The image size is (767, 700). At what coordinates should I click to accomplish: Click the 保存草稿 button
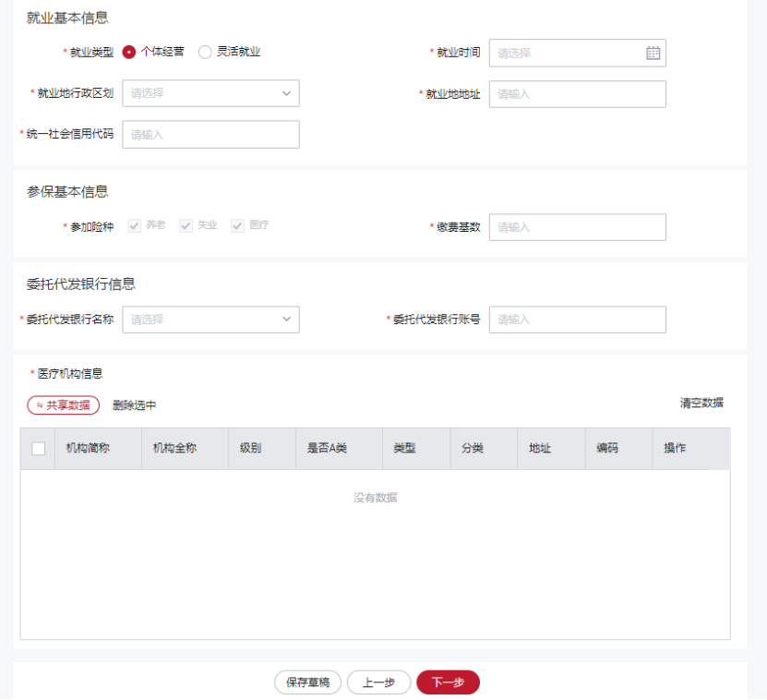coord(307,682)
